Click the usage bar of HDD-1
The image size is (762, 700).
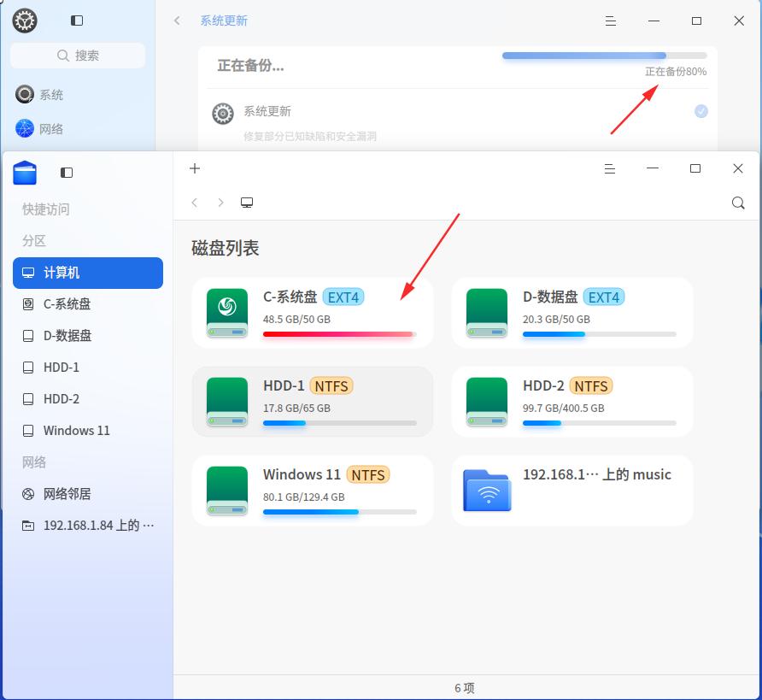340,423
